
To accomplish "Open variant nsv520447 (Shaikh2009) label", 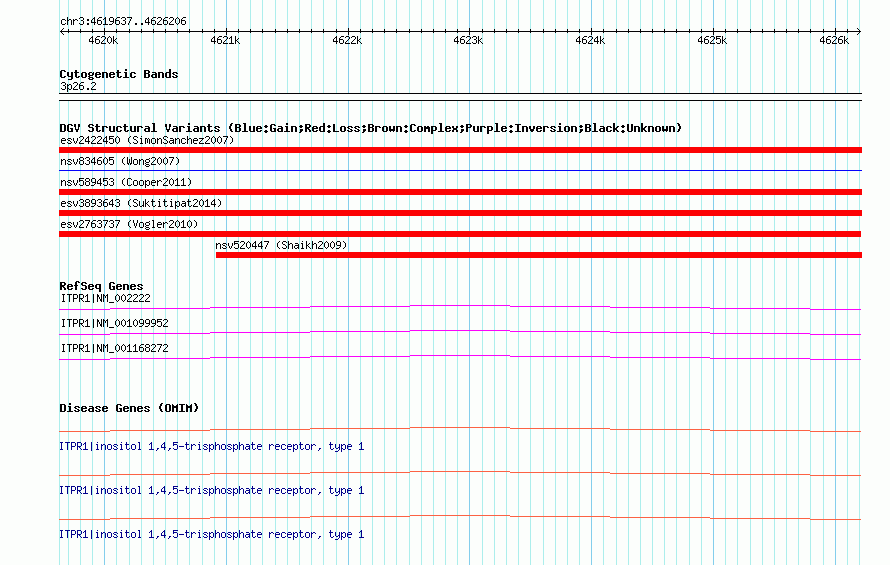I will pyautogui.click(x=281, y=245).
